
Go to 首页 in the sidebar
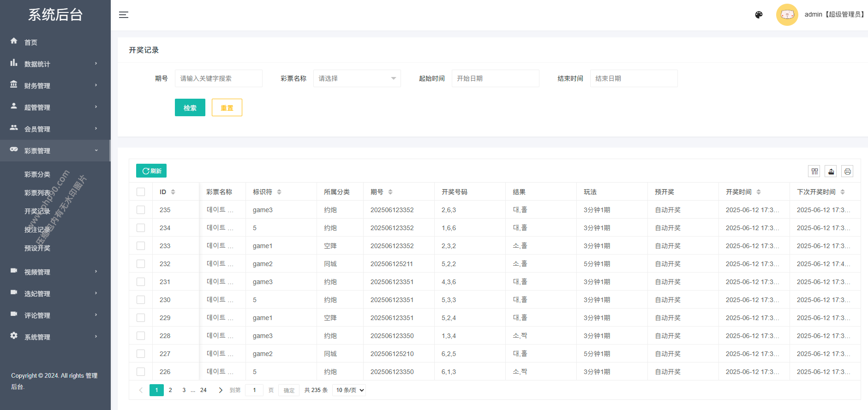point(30,42)
